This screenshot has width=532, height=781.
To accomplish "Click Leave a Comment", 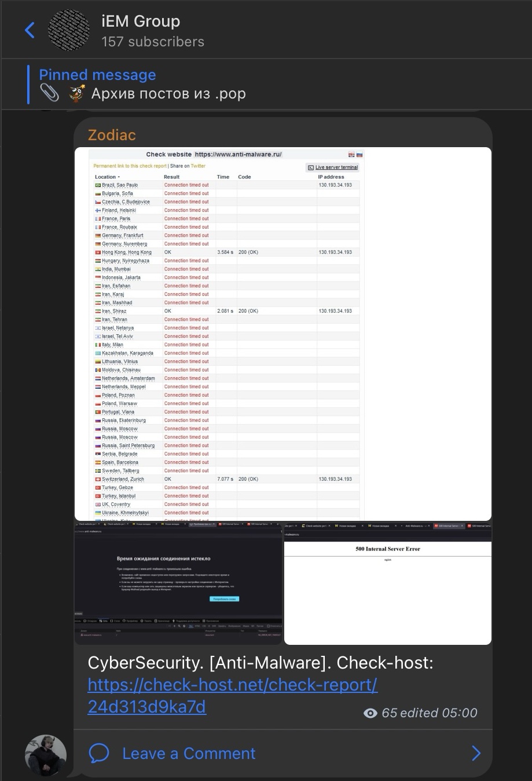I will (189, 753).
